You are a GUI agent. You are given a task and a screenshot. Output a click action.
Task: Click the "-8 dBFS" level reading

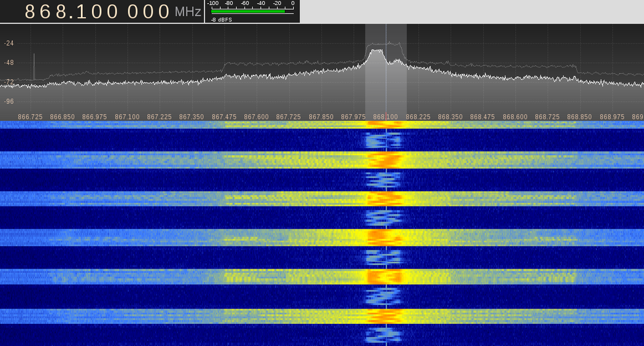(x=221, y=20)
